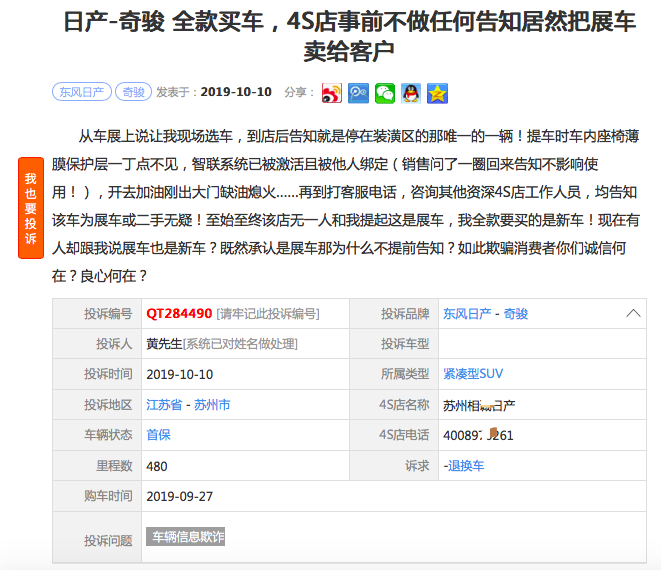The height and width of the screenshot is (570, 661).
Task: Click the 东风日产 tag below the title
Action: 80,92
